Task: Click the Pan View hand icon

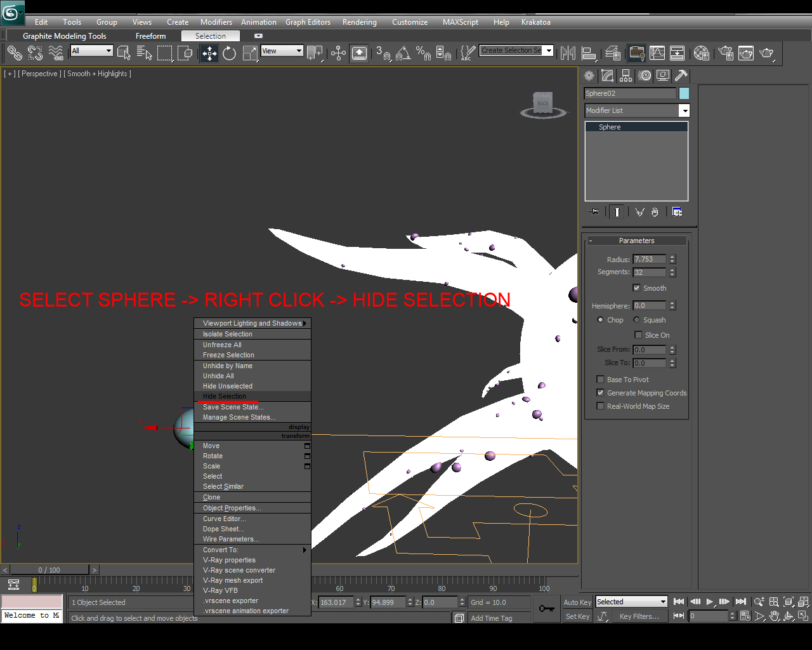Action: 774,616
